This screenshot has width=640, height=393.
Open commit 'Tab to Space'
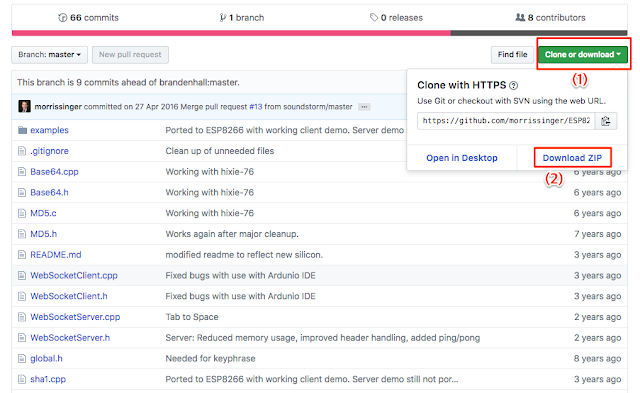[192, 317]
